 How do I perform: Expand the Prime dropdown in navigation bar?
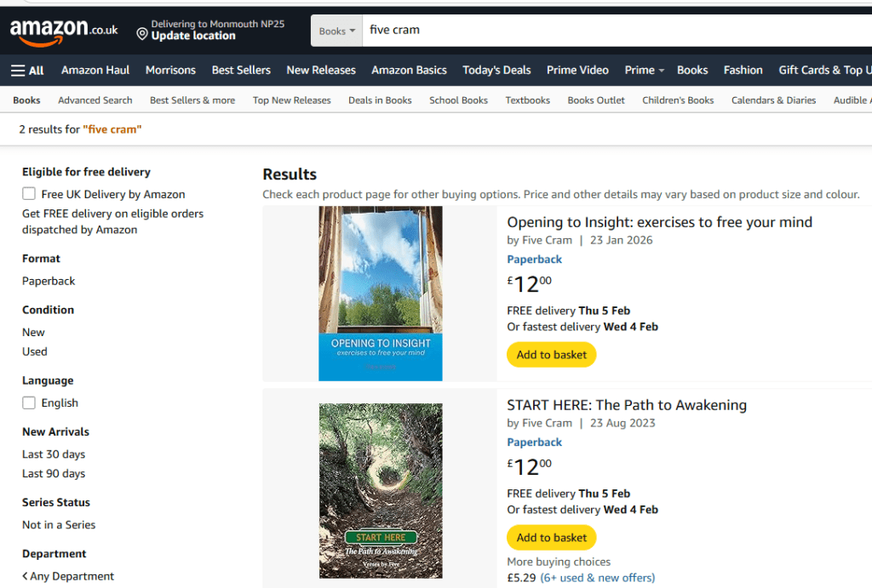(x=644, y=71)
